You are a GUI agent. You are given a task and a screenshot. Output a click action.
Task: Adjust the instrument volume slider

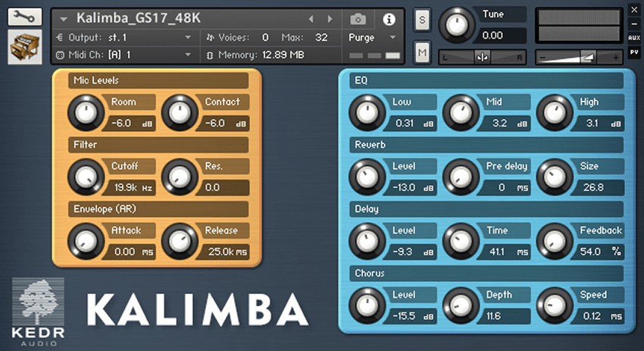point(579,58)
